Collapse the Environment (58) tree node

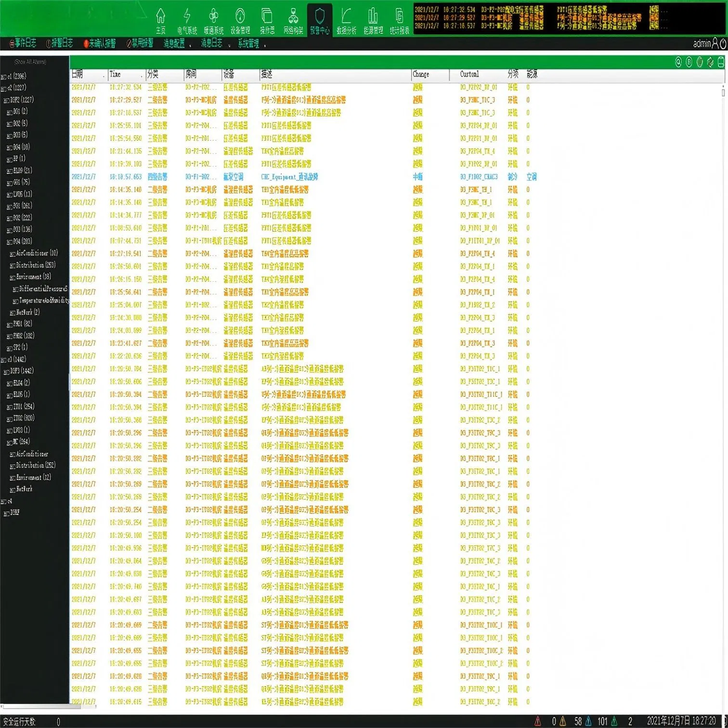coord(13,277)
